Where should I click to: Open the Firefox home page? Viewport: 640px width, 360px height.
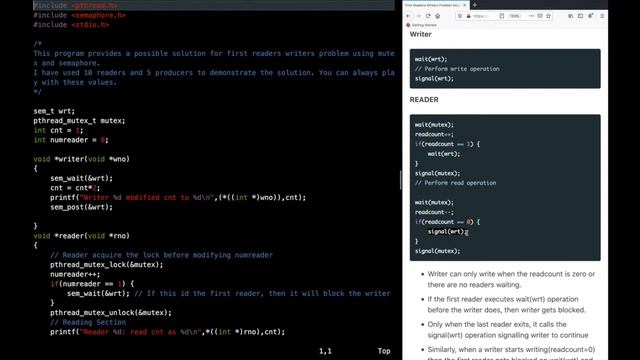tap(438, 16)
